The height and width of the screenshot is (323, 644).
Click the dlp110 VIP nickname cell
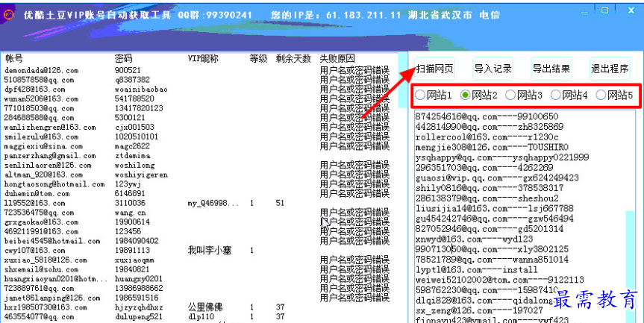pyautogui.click(x=201, y=317)
